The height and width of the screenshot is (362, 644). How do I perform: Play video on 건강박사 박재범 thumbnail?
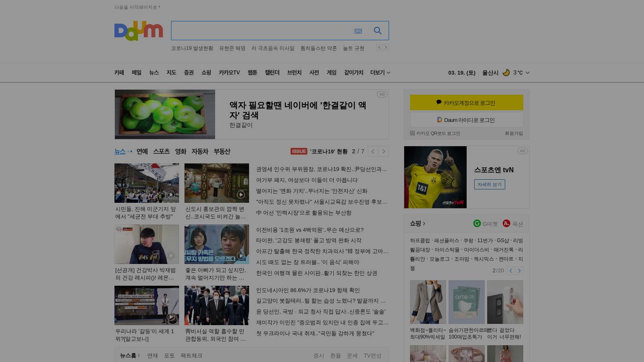pyautogui.click(x=171, y=256)
